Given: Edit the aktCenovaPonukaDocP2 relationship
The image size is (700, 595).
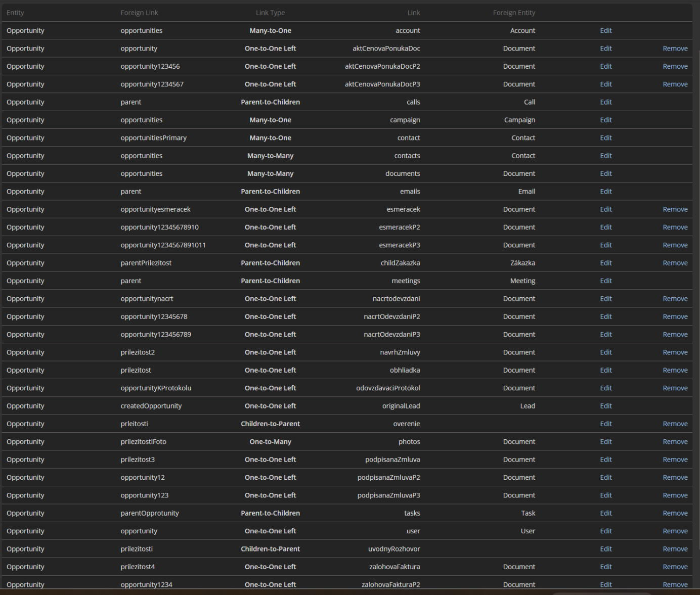Looking at the screenshot, I should 605,66.
